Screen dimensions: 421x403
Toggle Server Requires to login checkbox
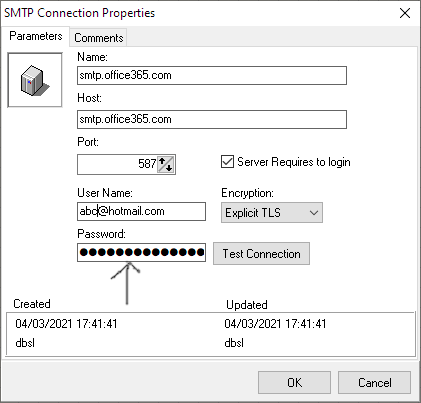pos(227,162)
